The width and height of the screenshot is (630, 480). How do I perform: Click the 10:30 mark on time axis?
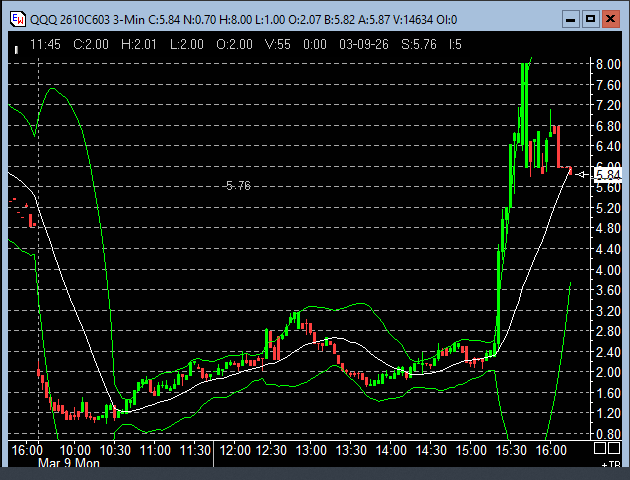(115, 451)
